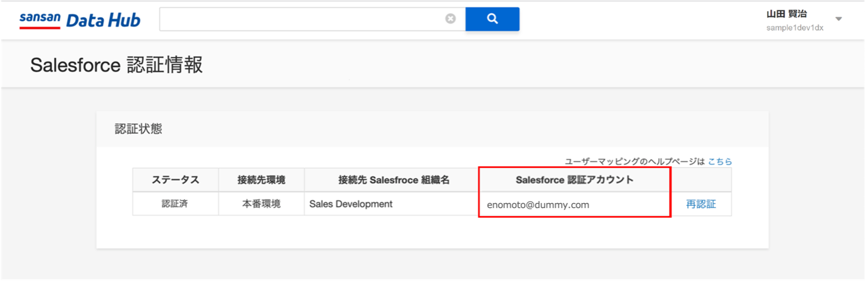Click the 接続先 Salesfroce 組織名 column header
The image size is (868, 283).
(393, 180)
